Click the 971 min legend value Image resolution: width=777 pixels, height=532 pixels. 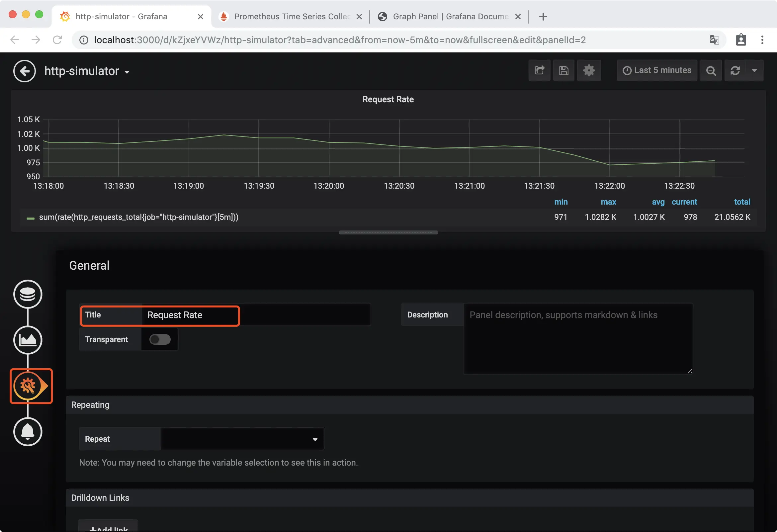561,217
